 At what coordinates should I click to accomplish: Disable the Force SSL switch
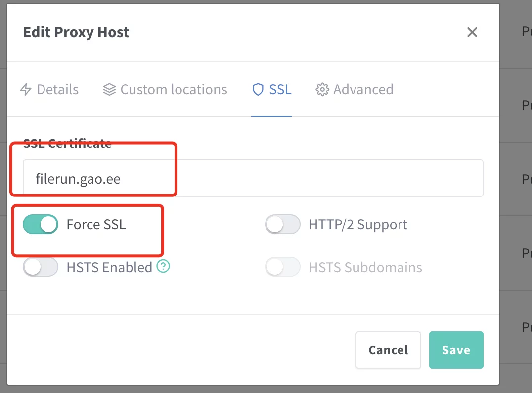(41, 225)
